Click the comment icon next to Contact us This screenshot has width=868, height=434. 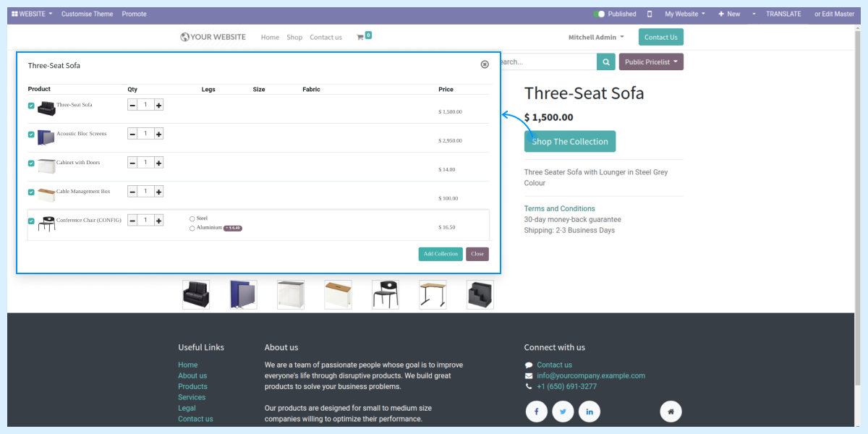pyautogui.click(x=527, y=365)
